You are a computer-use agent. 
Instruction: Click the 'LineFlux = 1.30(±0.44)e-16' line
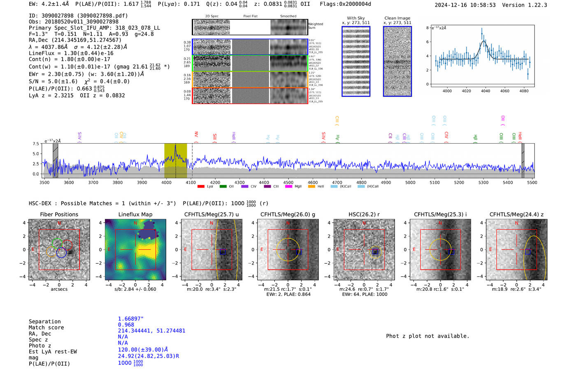[x=71, y=53]
